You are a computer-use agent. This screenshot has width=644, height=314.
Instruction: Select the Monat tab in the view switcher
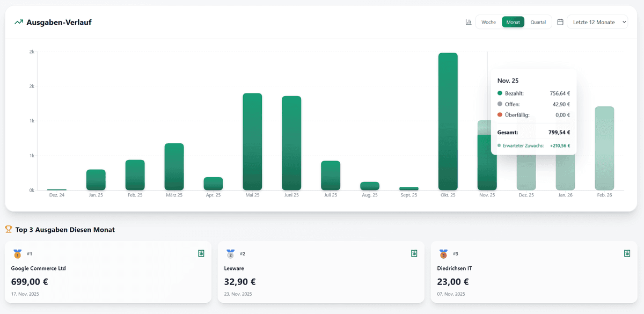click(x=513, y=22)
